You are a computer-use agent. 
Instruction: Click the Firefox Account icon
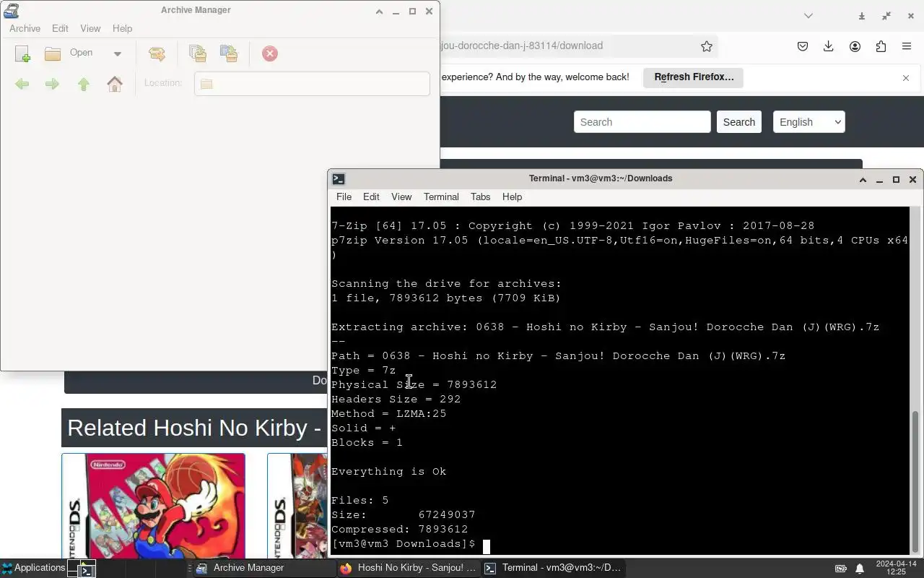point(855,46)
